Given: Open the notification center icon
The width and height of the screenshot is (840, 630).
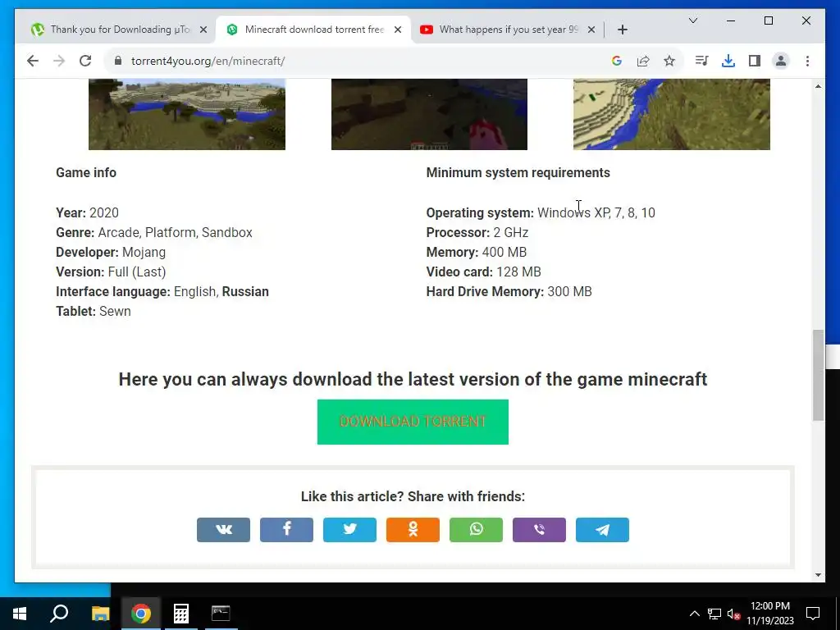Looking at the screenshot, I should 813,614.
